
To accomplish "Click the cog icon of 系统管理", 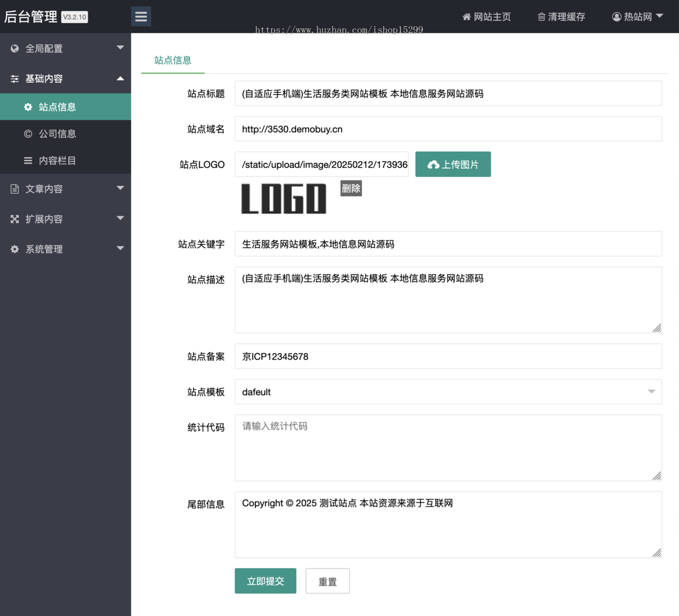I will pos(15,249).
